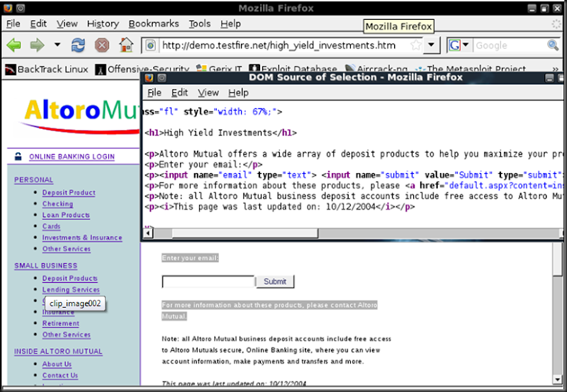The height and width of the screenshot is (392, 567).
Task: Open Gerix IT bookmark
Action: click(219, 68)
